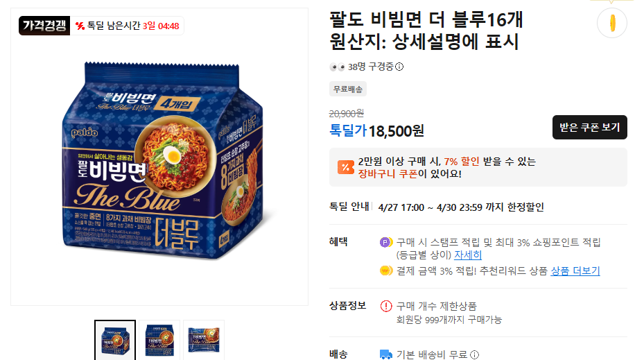
Task: Click the red exclamation warning icon
Action: click(386, 306)
